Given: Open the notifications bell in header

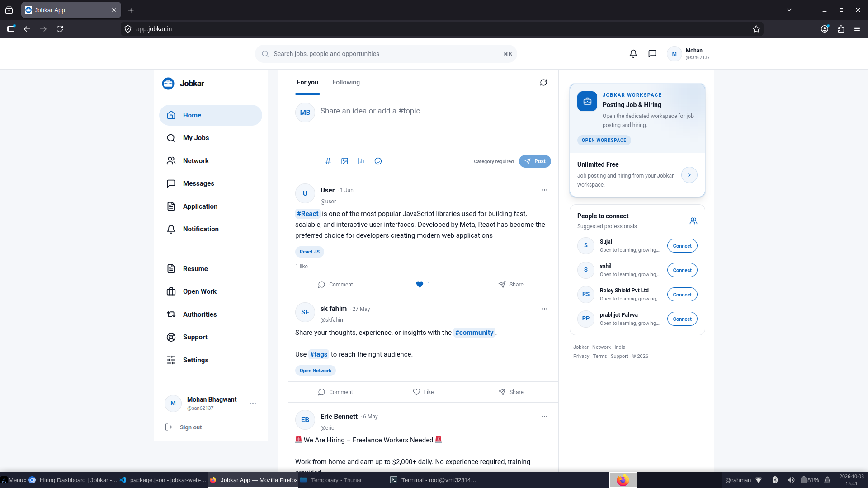Looking at the screenshot, I should pos(633,54).
